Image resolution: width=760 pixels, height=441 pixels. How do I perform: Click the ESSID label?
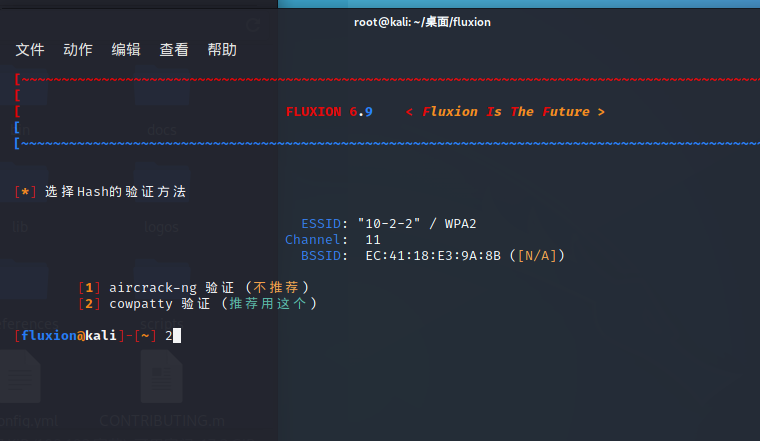click(321, 224)
